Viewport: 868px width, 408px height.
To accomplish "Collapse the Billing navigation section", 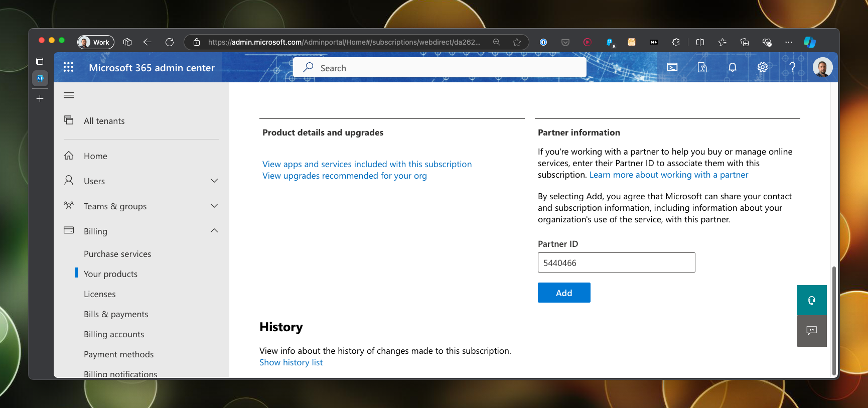I will pos(214,231).
